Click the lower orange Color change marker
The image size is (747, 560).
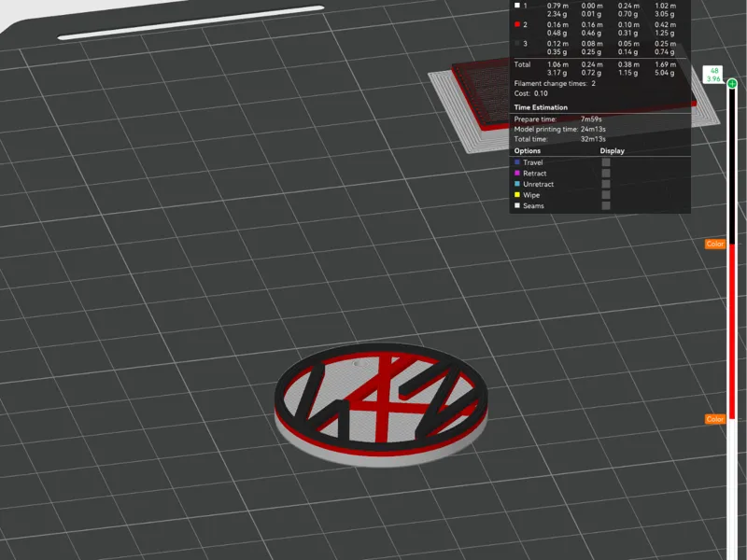coord(715,419)
